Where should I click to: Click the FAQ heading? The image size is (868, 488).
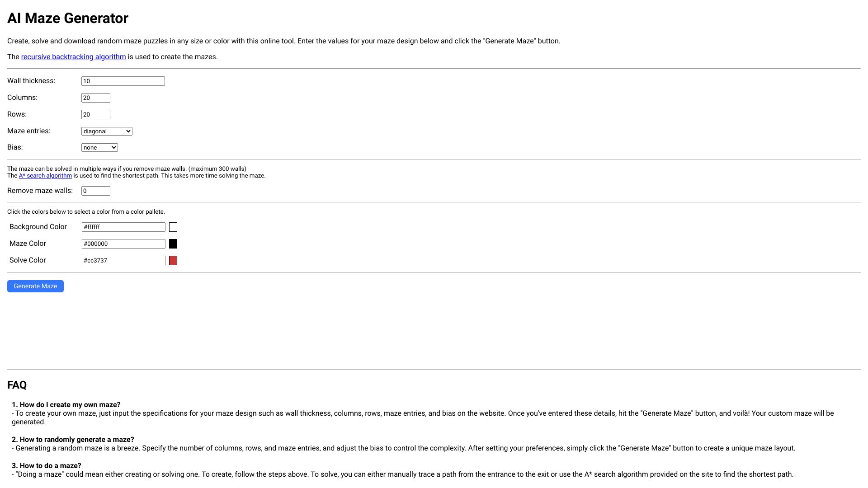point(17,385)
